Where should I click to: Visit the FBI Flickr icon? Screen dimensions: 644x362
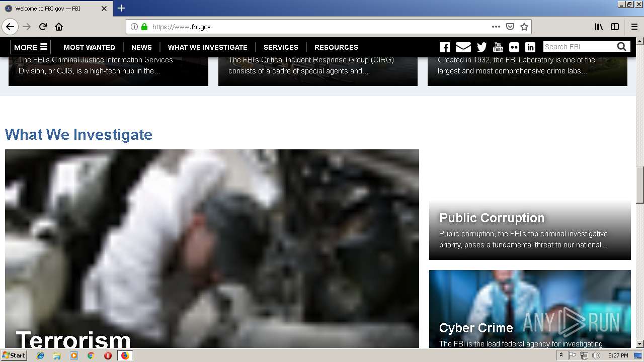click(514, 47)
